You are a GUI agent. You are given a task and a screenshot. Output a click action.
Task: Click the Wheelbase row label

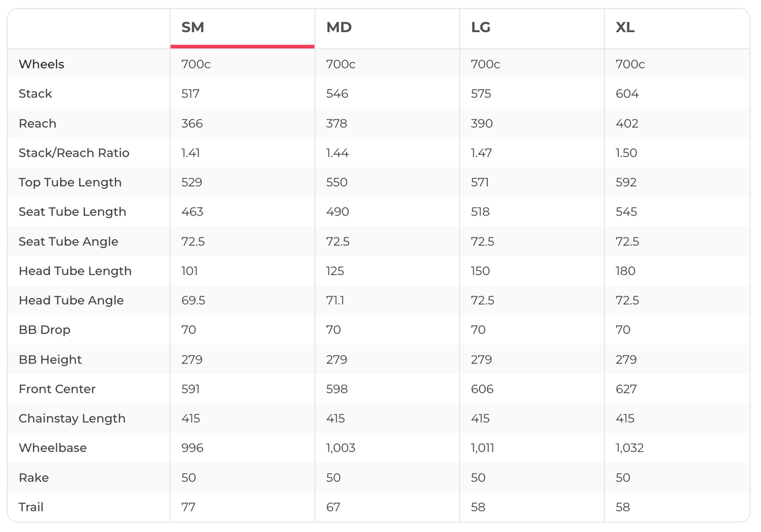[x=53, y=447]
